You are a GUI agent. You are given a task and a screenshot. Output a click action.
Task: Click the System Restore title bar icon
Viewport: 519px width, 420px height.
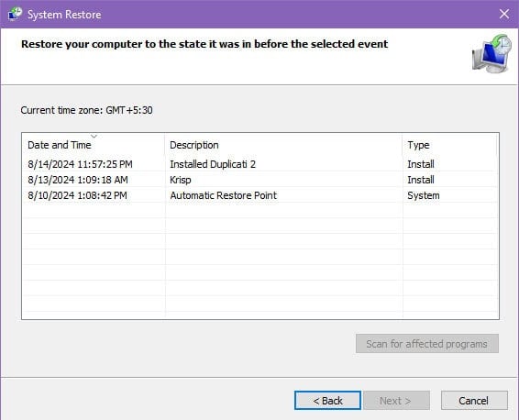point(15,14)
